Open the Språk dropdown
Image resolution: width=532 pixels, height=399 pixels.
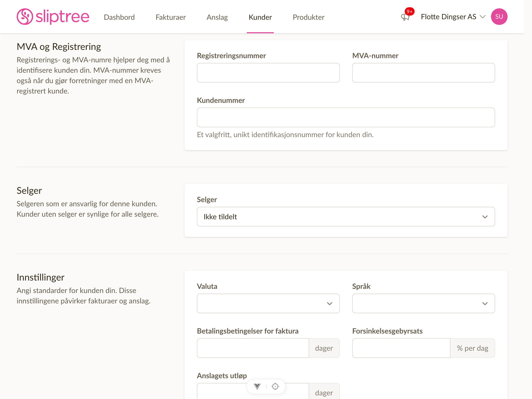click(423, 303)
